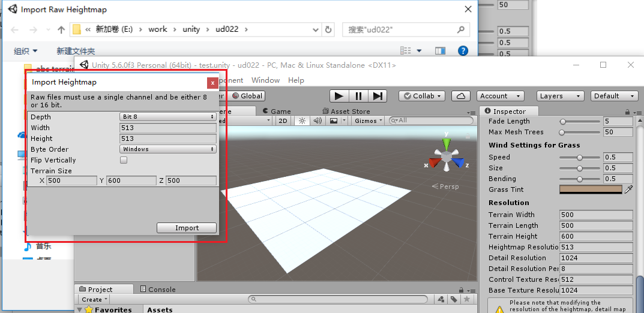Click the Explorer up-arrow navigation icon
This screenshot has height=313, width=644.
point(61,29)
